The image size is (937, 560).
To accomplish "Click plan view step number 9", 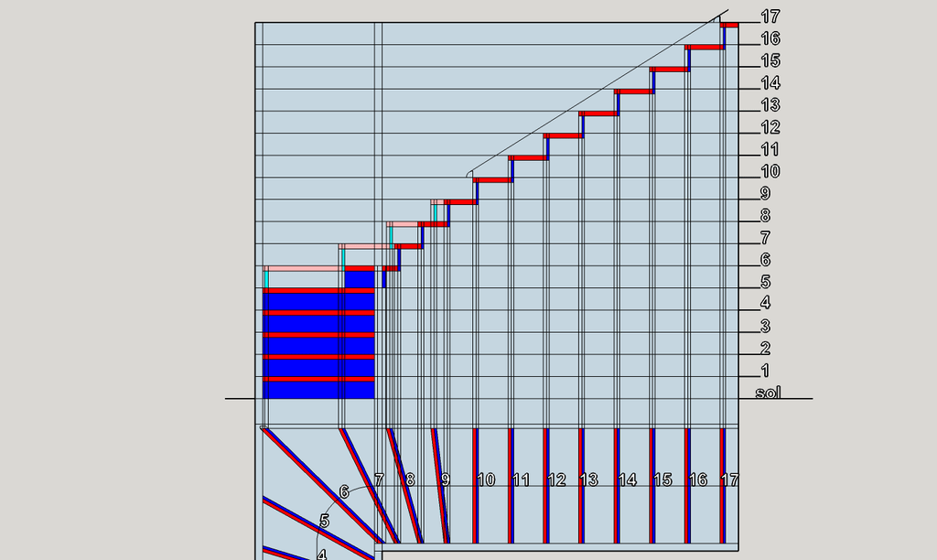I will click(446, 479).
